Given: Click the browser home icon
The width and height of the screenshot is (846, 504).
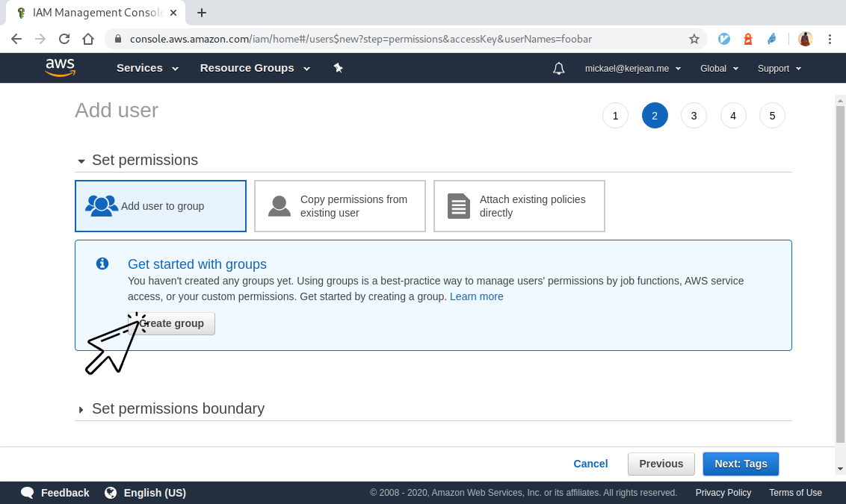Looking at the screenshot, I should pos(88,39).
